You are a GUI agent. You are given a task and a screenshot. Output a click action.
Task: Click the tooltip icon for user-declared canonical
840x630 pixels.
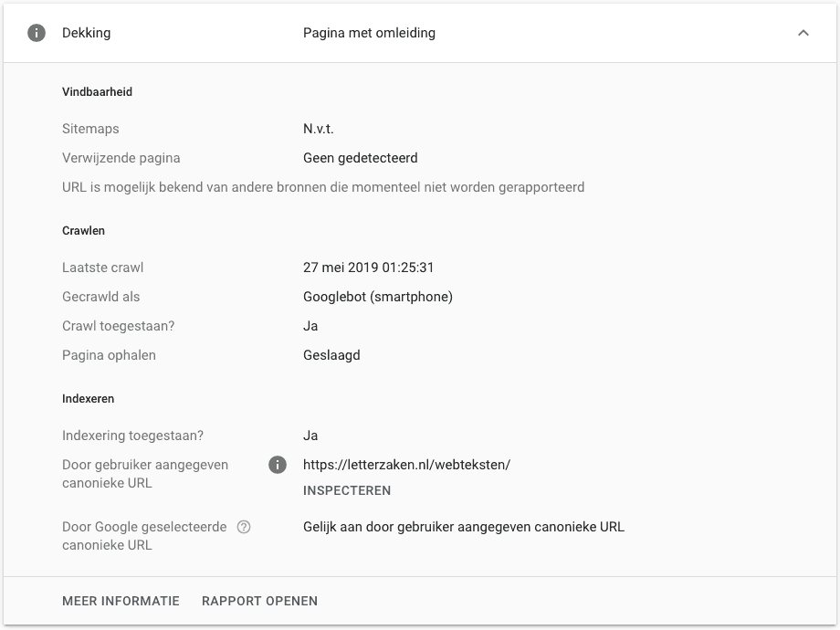coord(278,465)
